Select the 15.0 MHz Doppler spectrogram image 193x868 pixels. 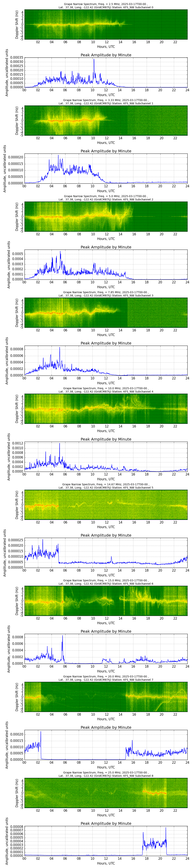point(106,600)
